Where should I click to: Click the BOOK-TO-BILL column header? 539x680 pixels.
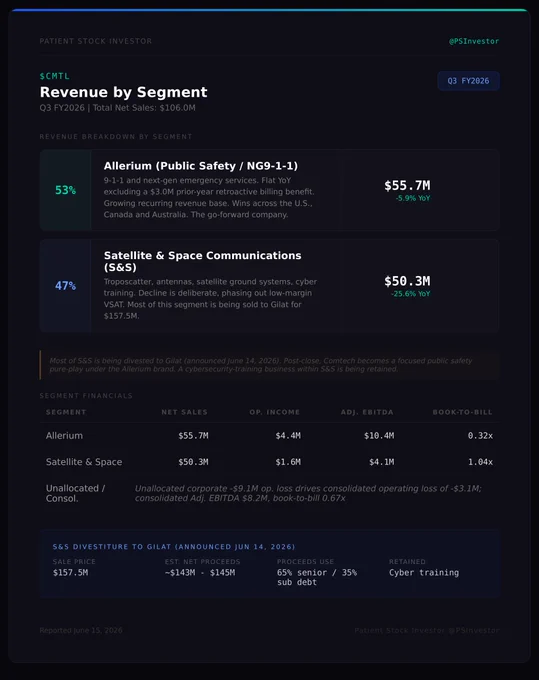pos(463,412)
